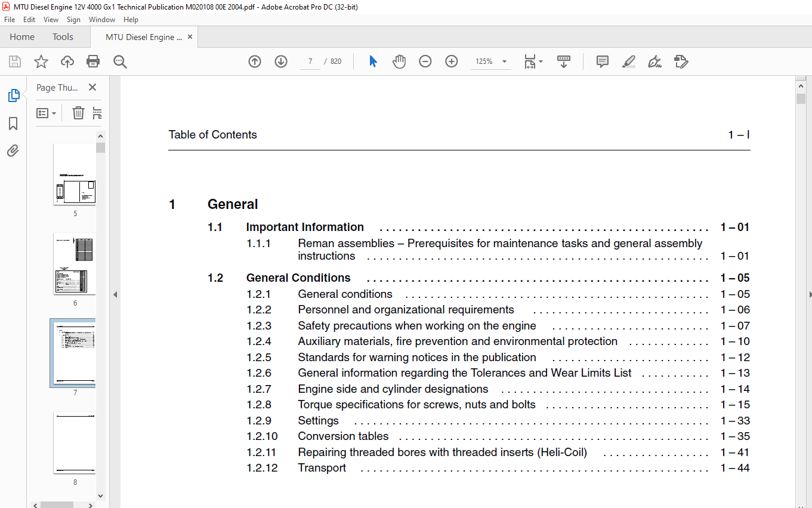Open the File menu
Image resolution: width=812 pixels, height=508 pixels.
tap(10, 20)
